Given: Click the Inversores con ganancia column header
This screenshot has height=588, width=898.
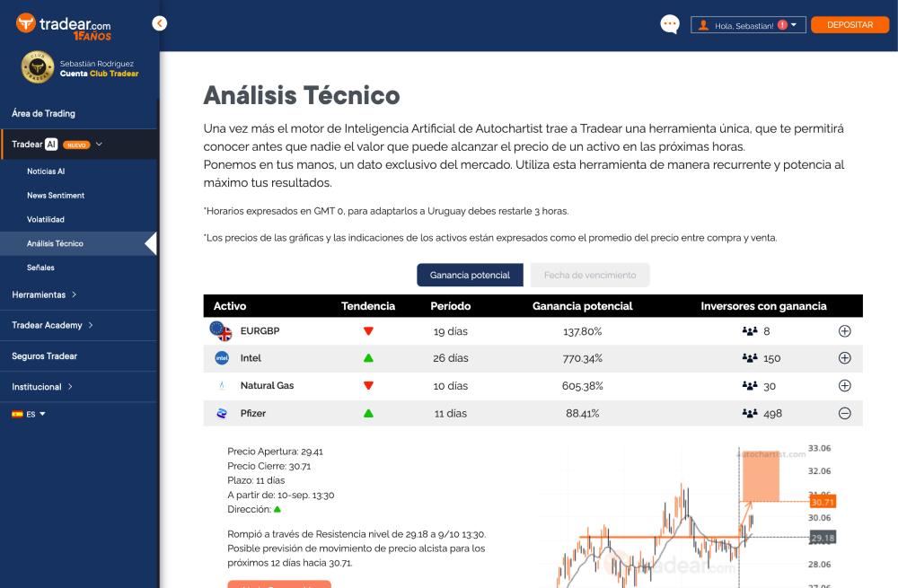Looking at the screenshot, I should coord(763,306).
